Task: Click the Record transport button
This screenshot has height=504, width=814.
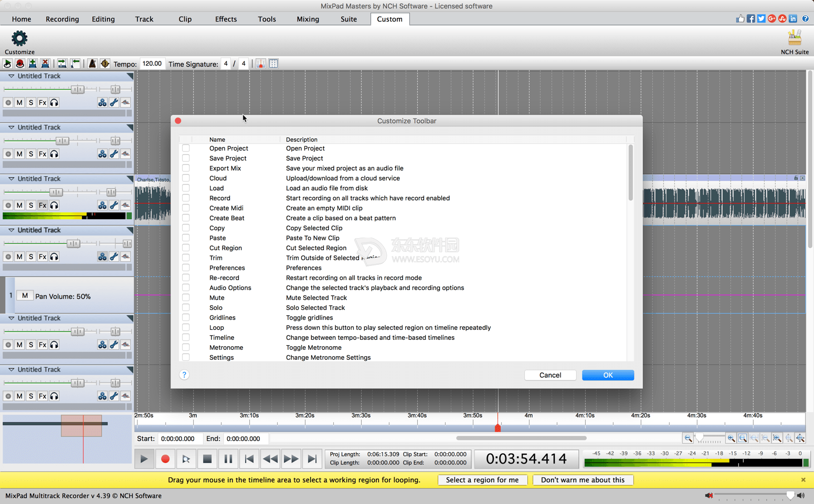Action: point(165,459)
